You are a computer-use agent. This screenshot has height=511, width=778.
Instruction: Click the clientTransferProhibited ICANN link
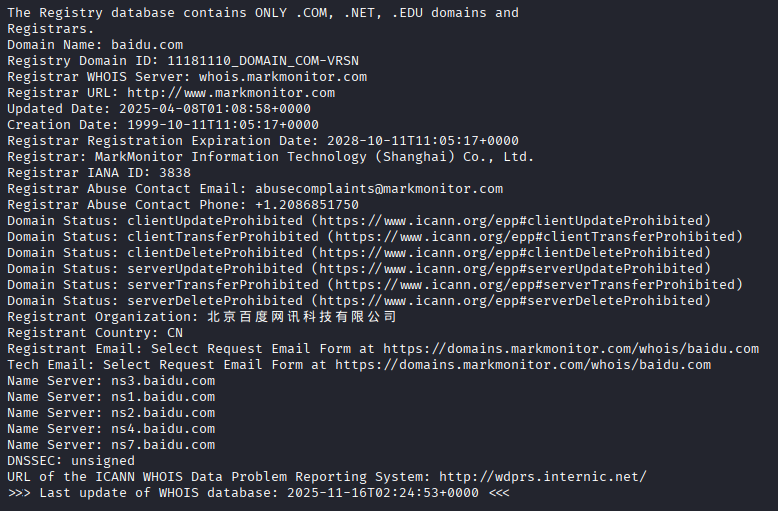pyautogui.click(x=538, y=236)
